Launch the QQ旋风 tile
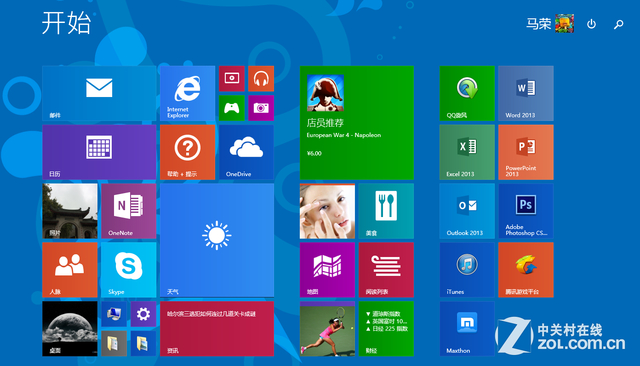The image size is (640, 366). pos(467,93)
